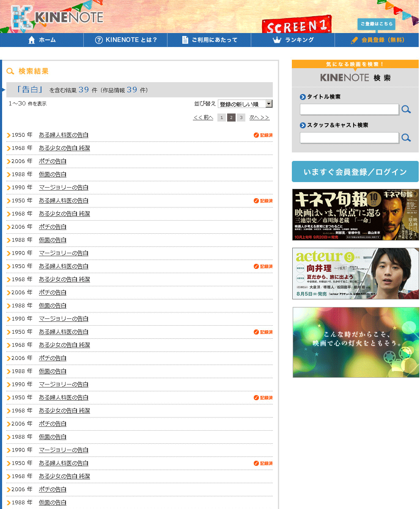Image resolution: width=420 pixels, height=509 pixels.
Task: Click the home icon in the navigation bar
Action: (32, 40)
